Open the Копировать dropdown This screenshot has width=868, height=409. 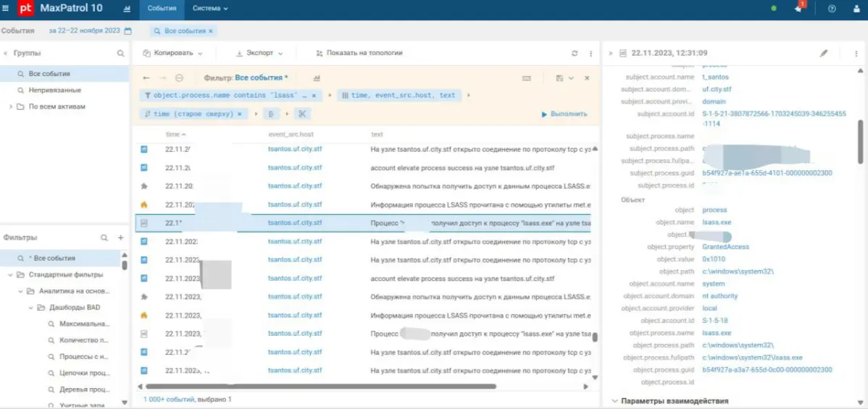pyautogui.click(x=172, y=53)
